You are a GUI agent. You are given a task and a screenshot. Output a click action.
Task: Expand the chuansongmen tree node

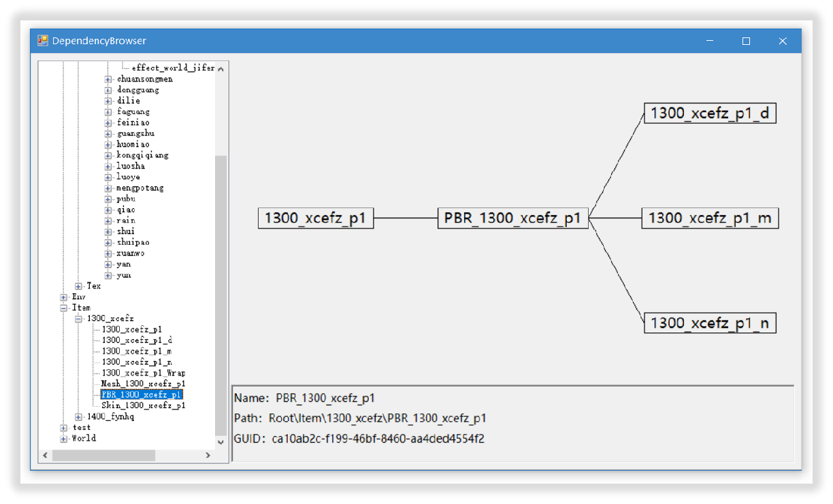point(108,79)
